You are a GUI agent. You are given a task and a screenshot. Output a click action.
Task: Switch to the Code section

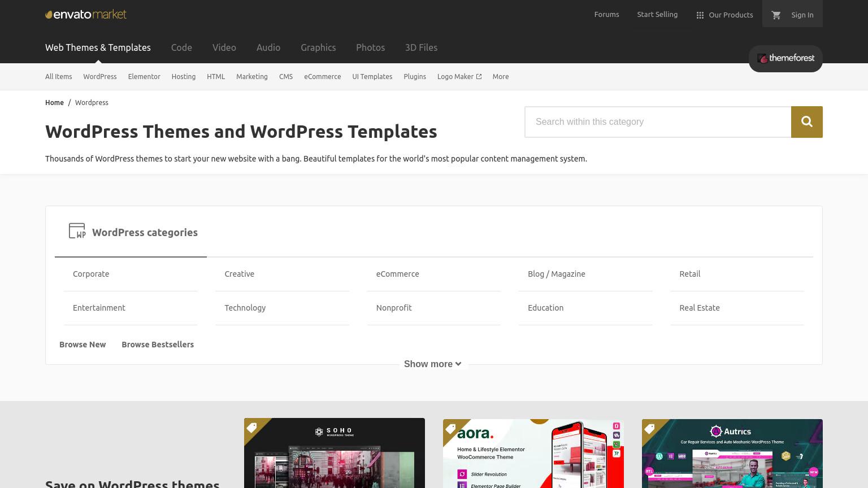pos(181,47)
